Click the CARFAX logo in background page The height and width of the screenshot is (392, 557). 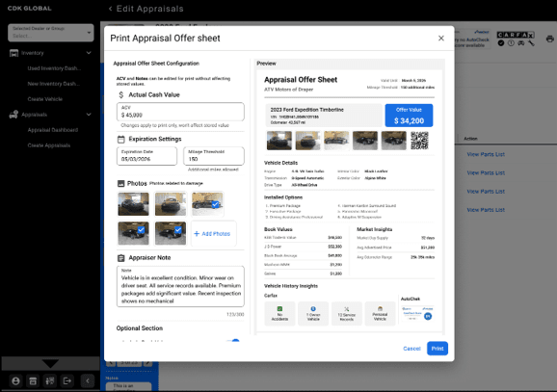pyautogui.click(x=516, y=35)
